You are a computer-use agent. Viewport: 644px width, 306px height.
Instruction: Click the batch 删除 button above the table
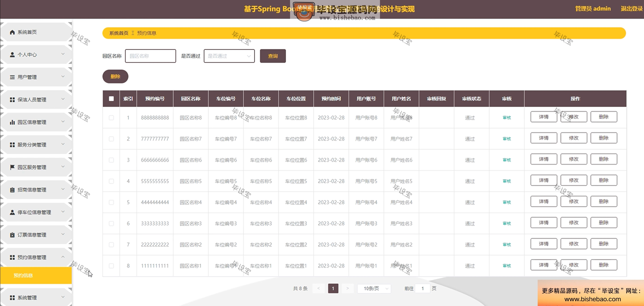(x=115, y=76)
